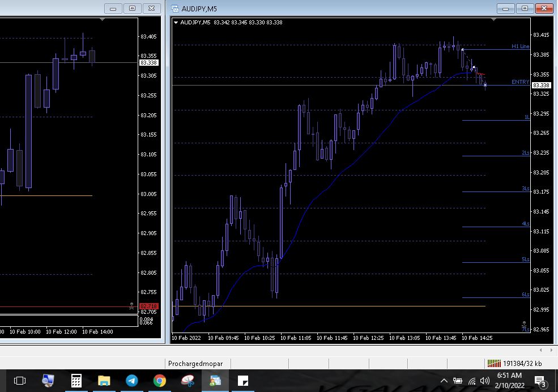The image size is (558, 392).
Task: Open the computer monitor app in taskbar
Action: 48,381
